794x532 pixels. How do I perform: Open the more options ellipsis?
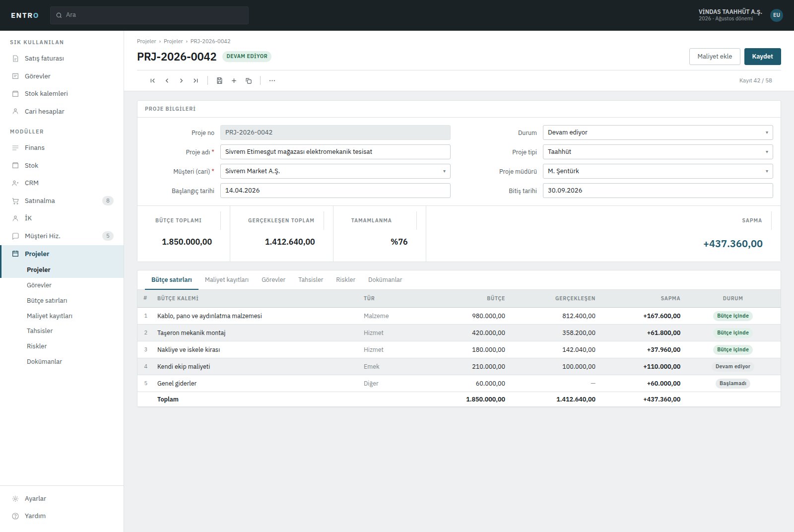tap(272, 81)
